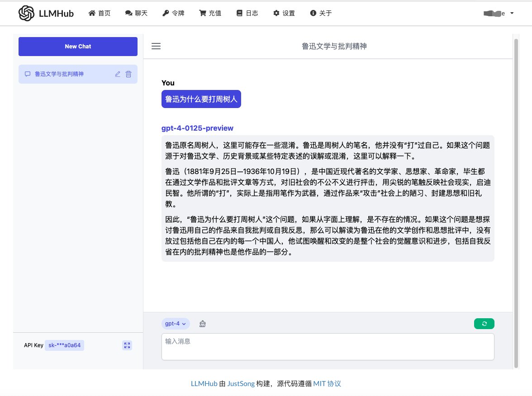The height and width of the screenshot is (396, 532).
Task: Focus the 输入消息 message input
Action: [x=328, y=347]
